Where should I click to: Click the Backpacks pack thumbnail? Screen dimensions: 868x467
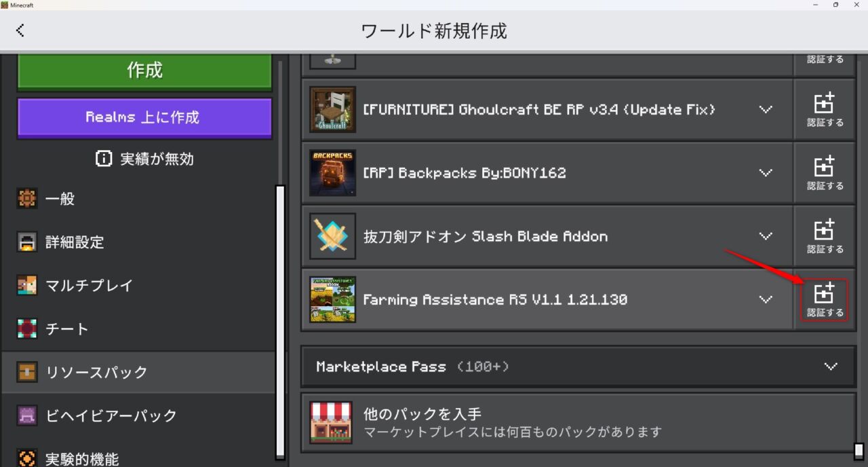pos(332,173)
